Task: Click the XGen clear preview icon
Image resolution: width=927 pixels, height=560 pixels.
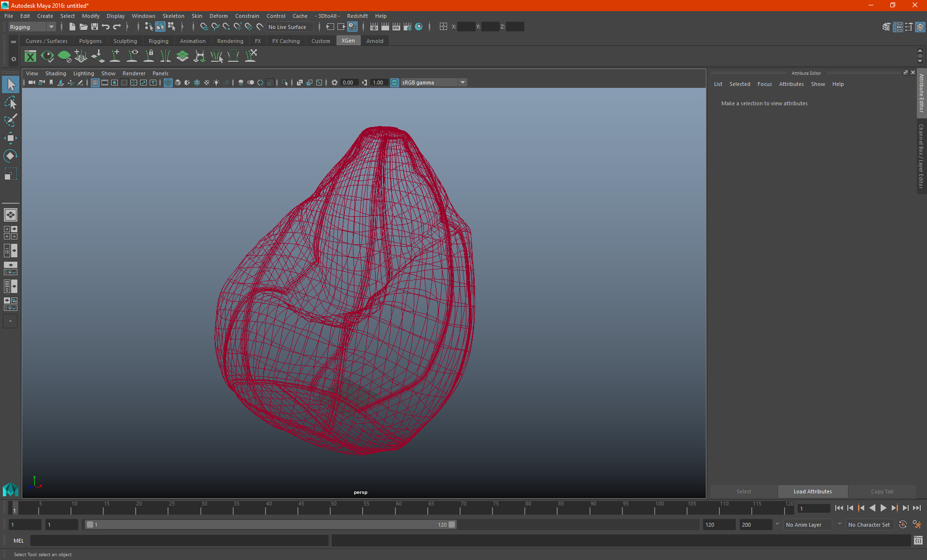Action: pos(64,56)
